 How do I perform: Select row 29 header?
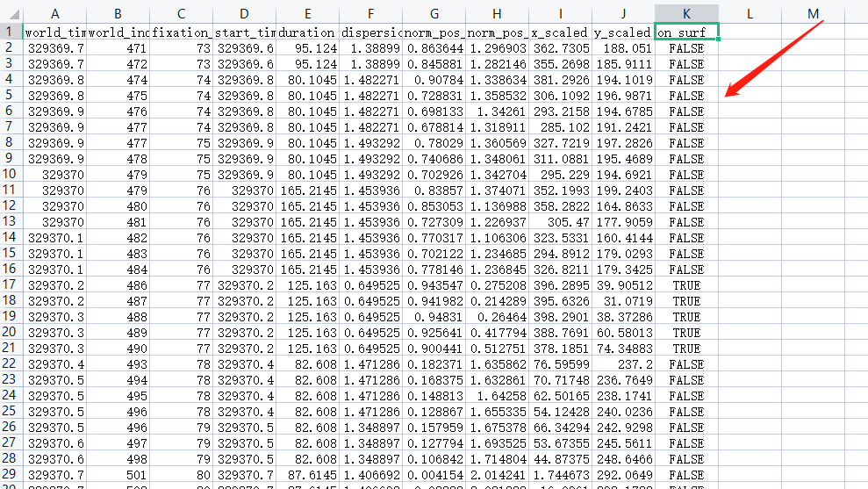(11, 475)
